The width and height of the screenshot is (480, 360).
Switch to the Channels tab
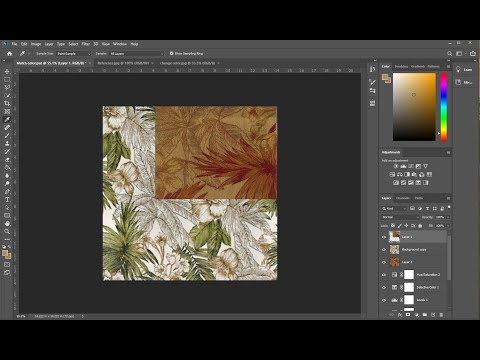403,198
